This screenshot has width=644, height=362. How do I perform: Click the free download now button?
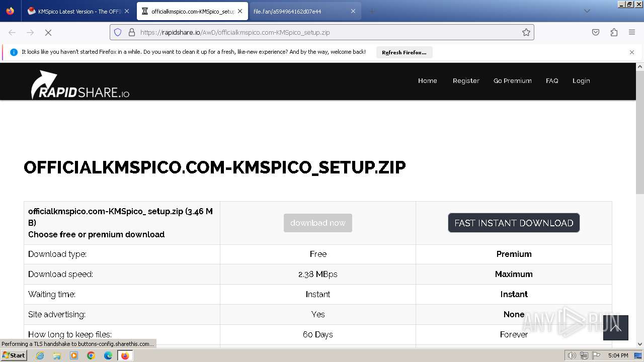pos(318,223)
